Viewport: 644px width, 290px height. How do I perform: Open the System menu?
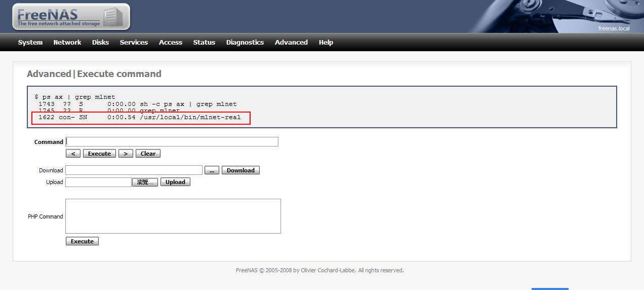tap(30, 43)
